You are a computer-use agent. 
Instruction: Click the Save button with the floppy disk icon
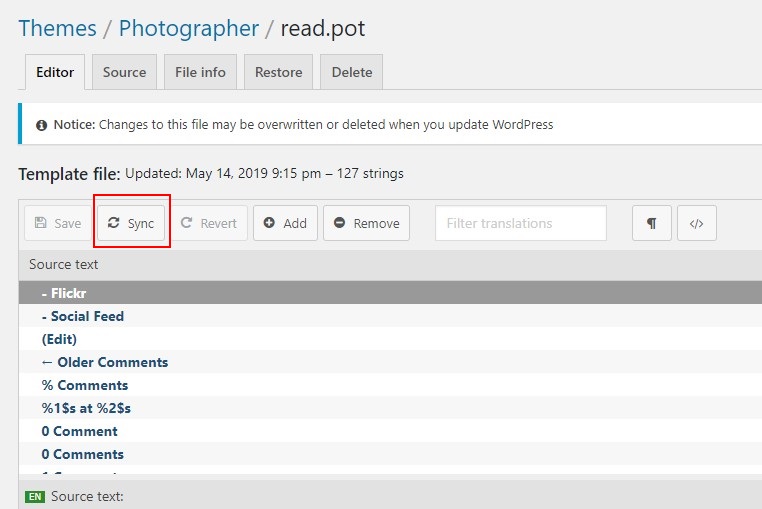(x=58, y=223)
